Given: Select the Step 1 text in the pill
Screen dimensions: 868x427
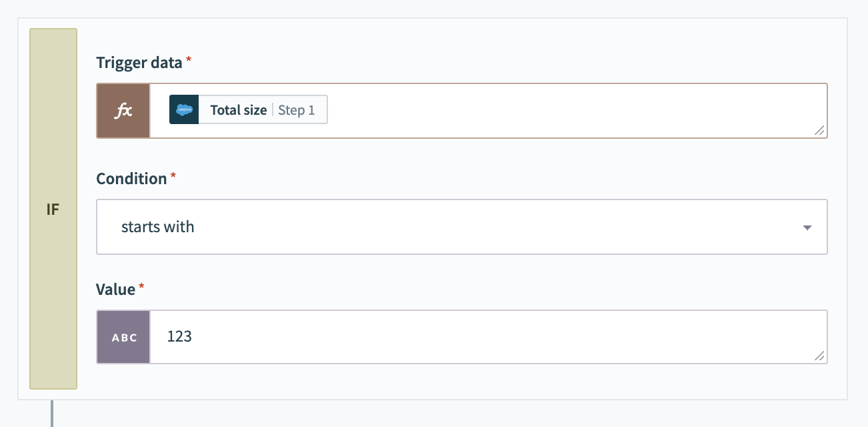Looking at the screenshot, I should pyautogui.click(x=297, y=109).
